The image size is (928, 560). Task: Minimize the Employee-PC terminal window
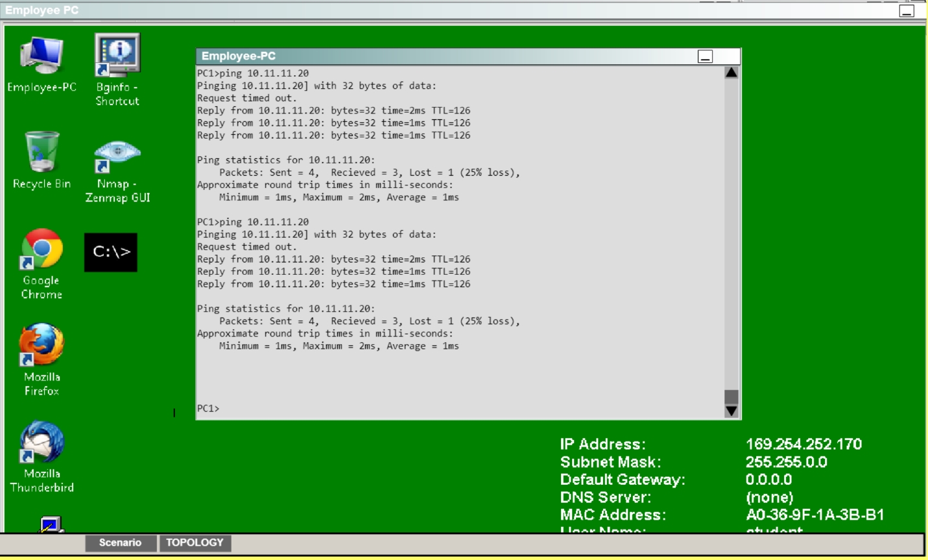(x=705, y=57)
